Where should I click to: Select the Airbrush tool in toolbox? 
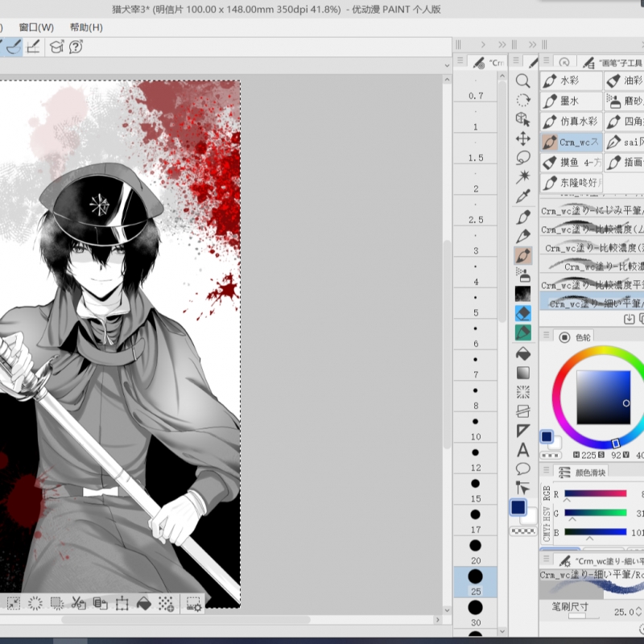coord(522,275)
